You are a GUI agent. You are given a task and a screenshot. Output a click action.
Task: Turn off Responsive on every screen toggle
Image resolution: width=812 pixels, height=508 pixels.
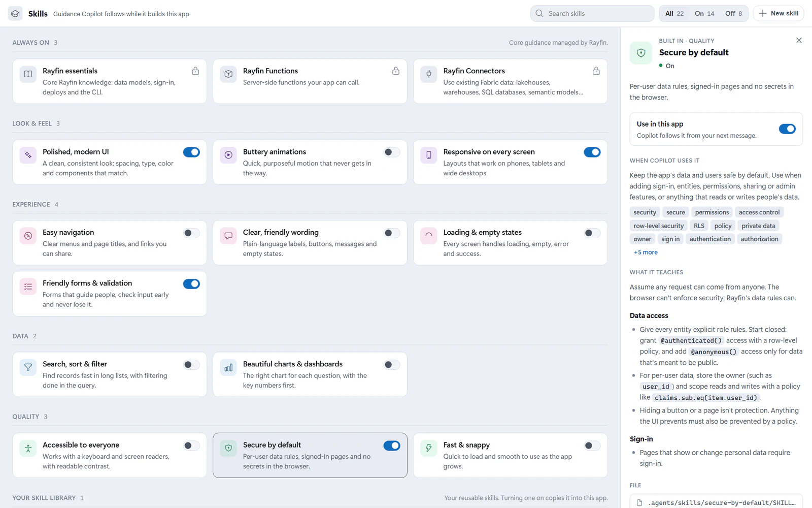coord(592,152)
